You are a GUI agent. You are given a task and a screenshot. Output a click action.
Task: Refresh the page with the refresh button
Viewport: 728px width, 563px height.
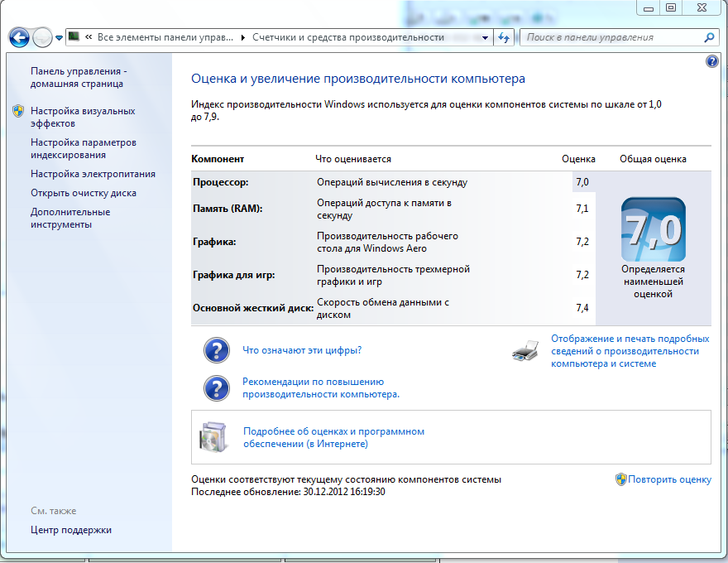(503, 37)
